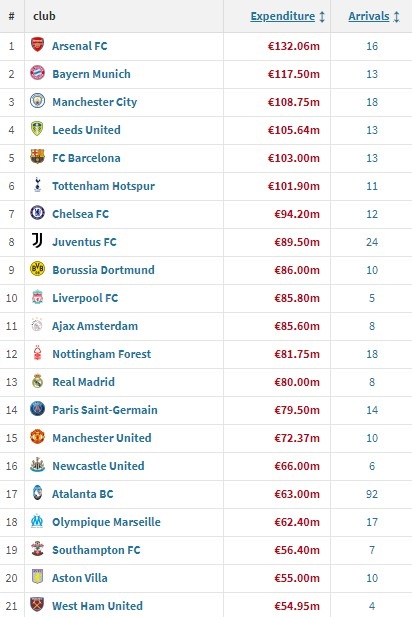
Task: Open Chelsea FC expenditure €94.20m link
Action: (x=297, y=214)
